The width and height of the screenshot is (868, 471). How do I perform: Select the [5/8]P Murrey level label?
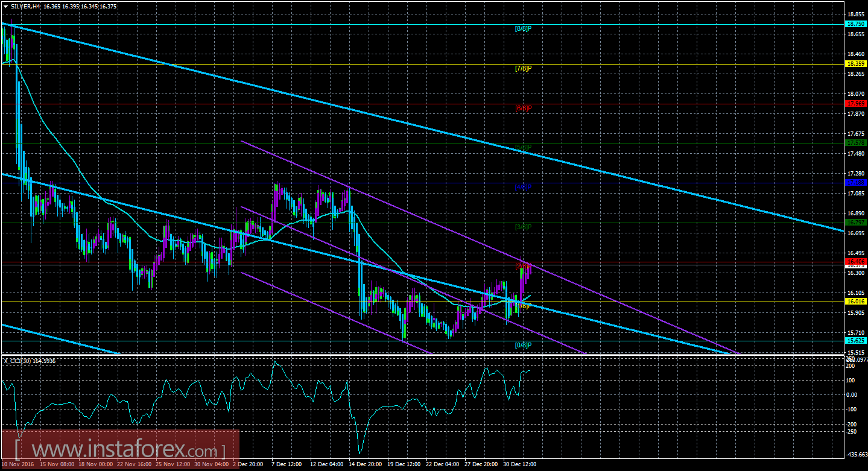523,147
